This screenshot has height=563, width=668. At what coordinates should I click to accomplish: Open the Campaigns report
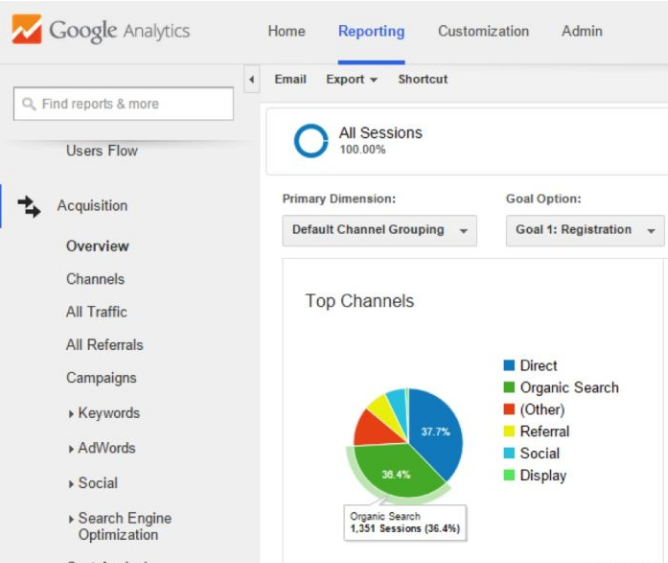click(x=101, y=378)
